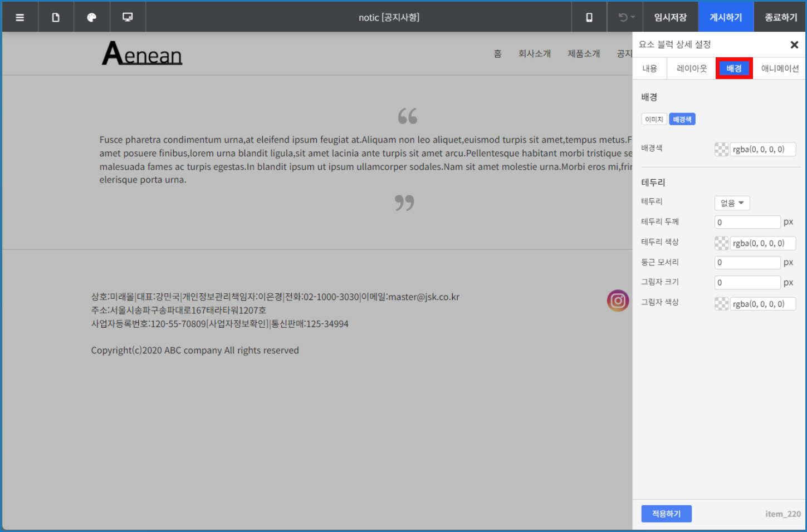The height and width of the screenshot is (532, 807).
Task: Click the page document icon
Action: pyautogui.click(x=56, y=17)
